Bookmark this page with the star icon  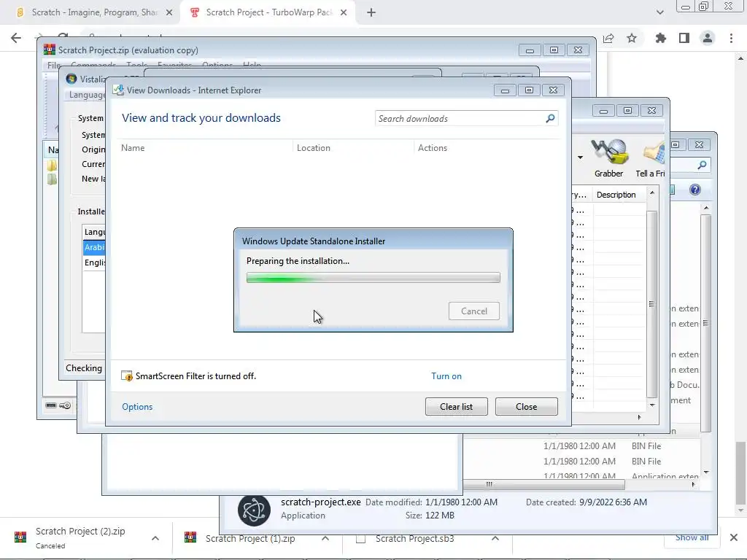(x=632, y=38)
